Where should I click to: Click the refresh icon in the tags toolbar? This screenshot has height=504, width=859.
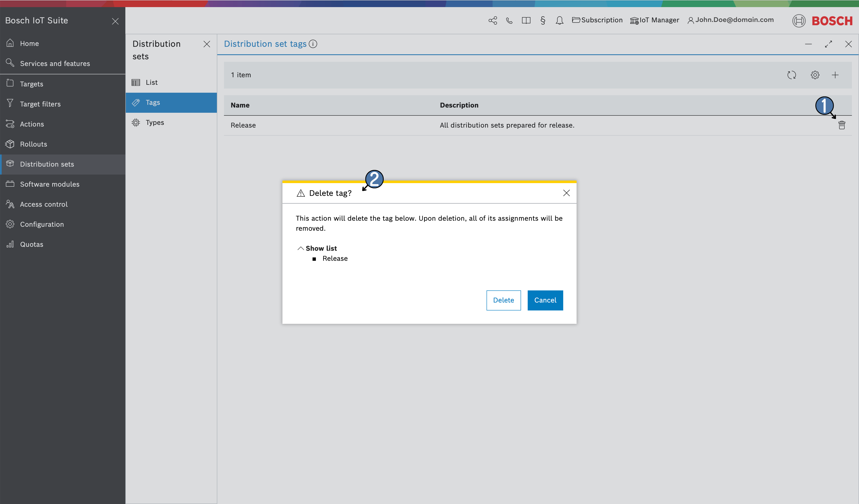pos(792,75)
